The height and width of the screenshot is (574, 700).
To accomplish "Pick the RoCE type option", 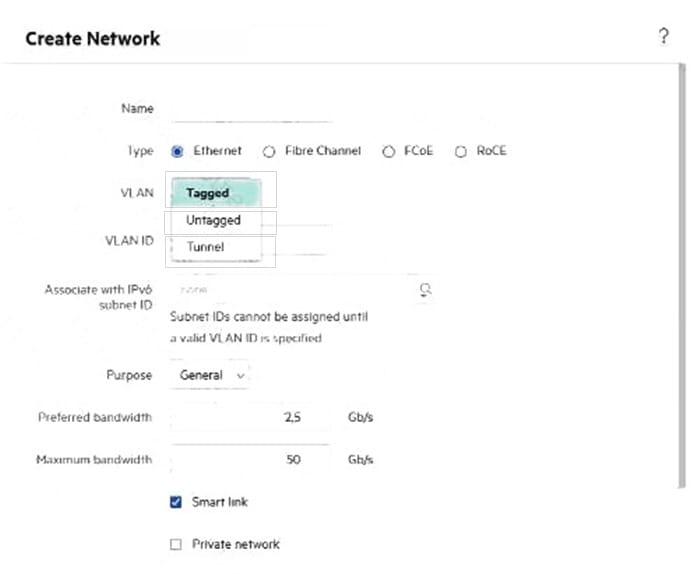I will (x=461, y=152).
